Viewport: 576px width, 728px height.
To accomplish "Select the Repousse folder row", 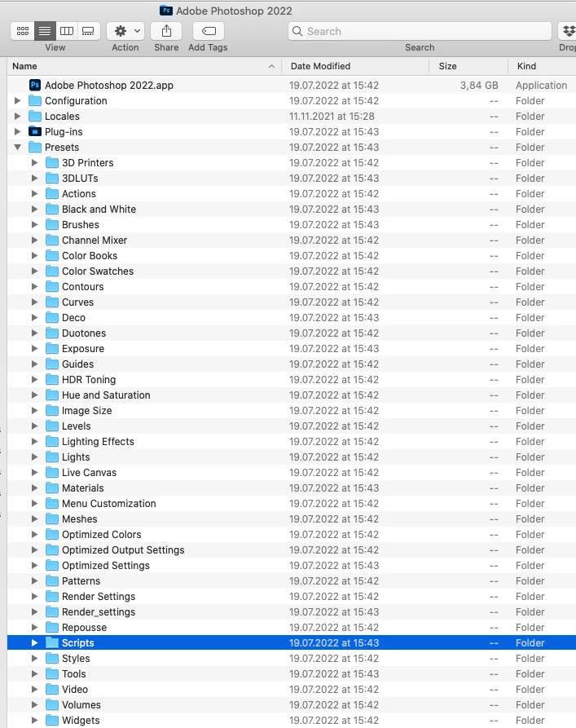I will pyautogui.click(x=292, y=628).
